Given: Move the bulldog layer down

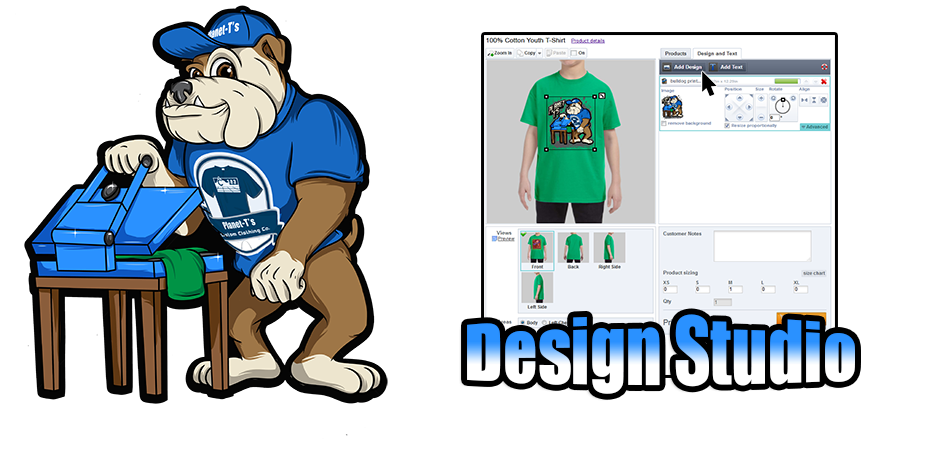Looking at the screenshot, I should [816, 81].
